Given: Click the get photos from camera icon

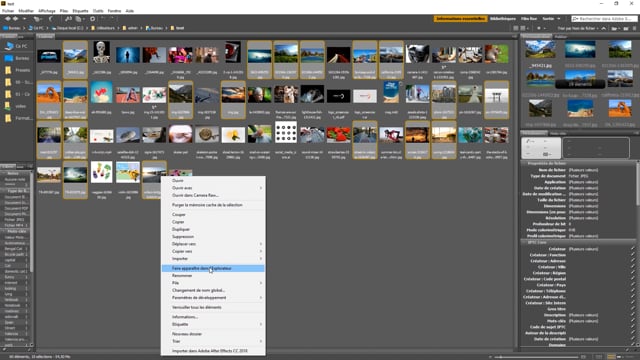Looking at the screenshot, I should (x=68, y=19).
